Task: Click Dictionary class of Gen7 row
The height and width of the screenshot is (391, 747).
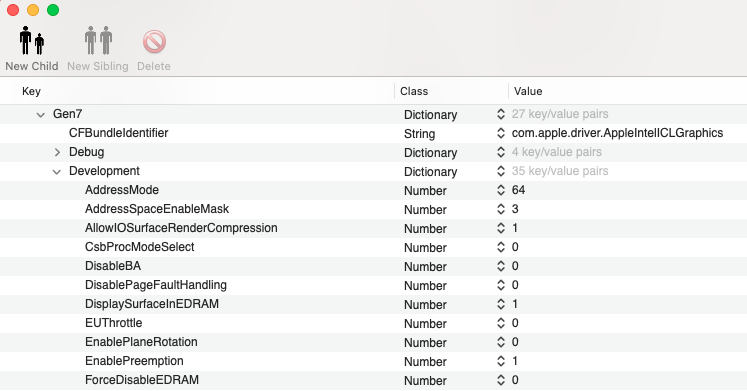Action: [431, 115]
